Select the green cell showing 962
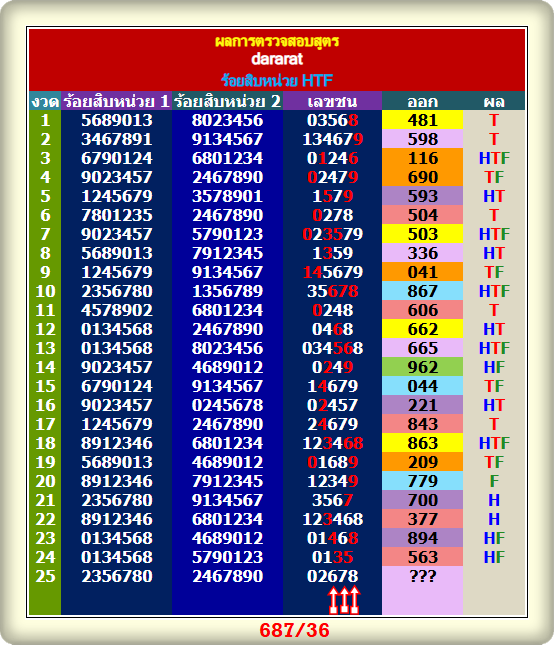This screenshot has height=645, width=554. point(422,367)
